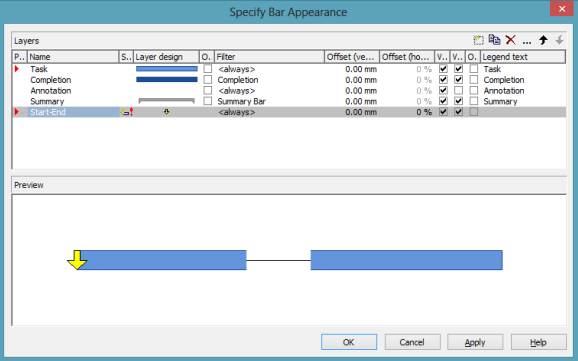Click the yellow down arrow in the preview
Screen dimensions: 578x361
[x=77, y=260]
